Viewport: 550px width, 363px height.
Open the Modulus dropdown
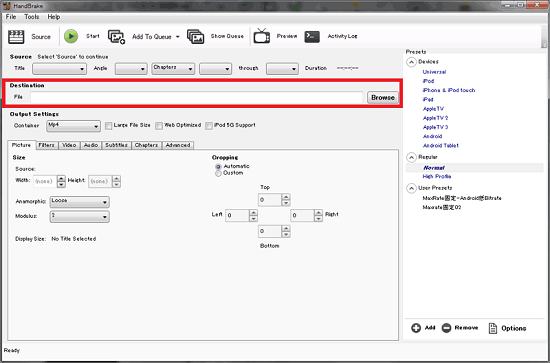(x=80, y=217)
